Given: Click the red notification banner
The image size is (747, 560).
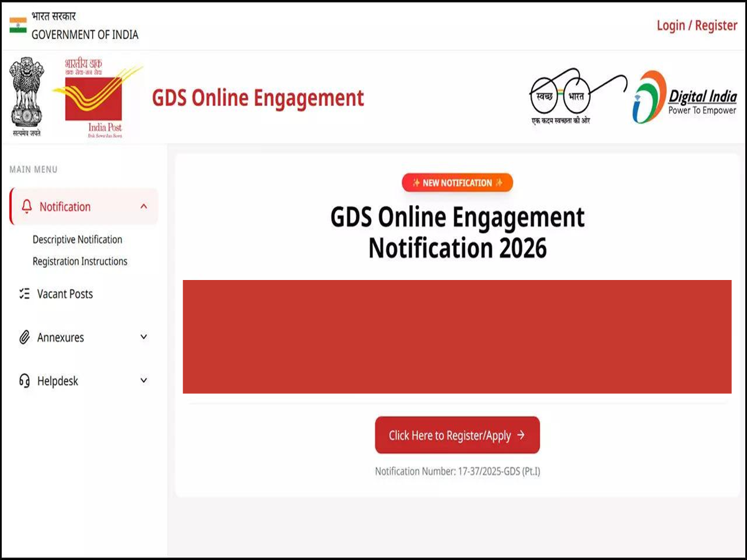Looking at the screenshot, I should click(x=457, y=337).
